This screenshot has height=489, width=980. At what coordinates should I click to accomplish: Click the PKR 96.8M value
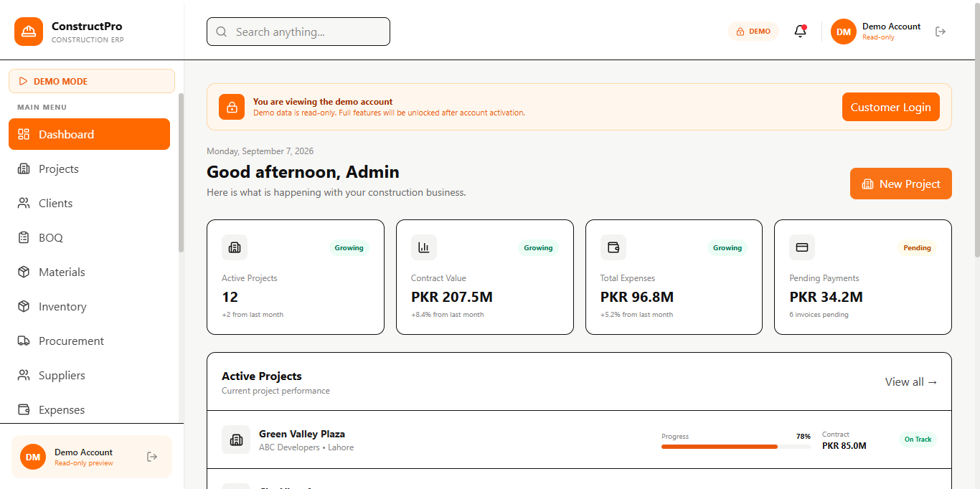(637, 297)
